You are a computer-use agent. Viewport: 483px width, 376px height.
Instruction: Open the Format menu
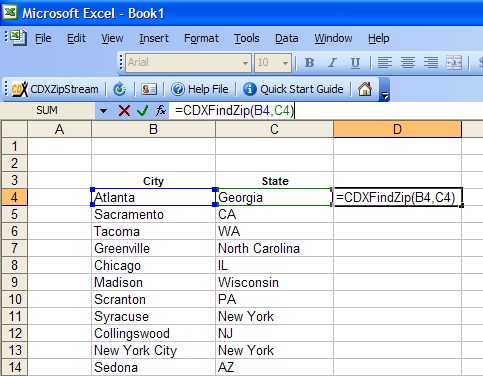[x=201, y=38]
